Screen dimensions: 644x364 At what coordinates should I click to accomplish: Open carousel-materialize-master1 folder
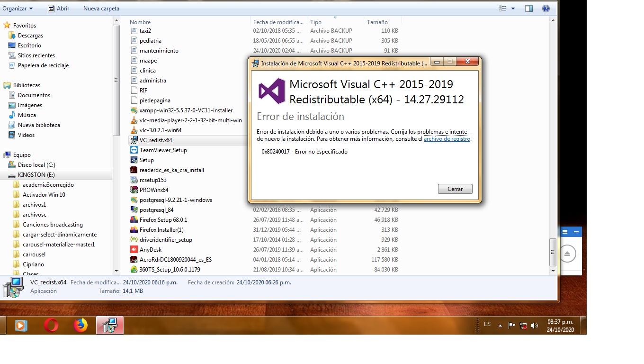tap(59, 245)
